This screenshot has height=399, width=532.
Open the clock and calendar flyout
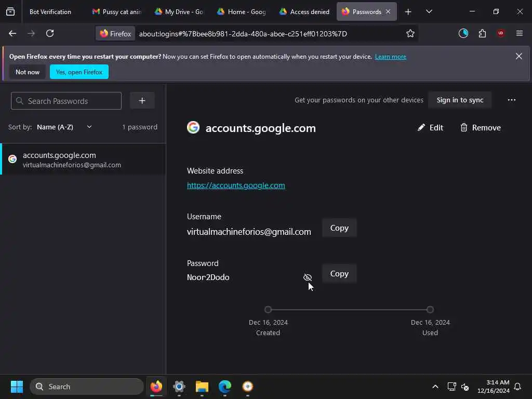click(x=494, y=387)
